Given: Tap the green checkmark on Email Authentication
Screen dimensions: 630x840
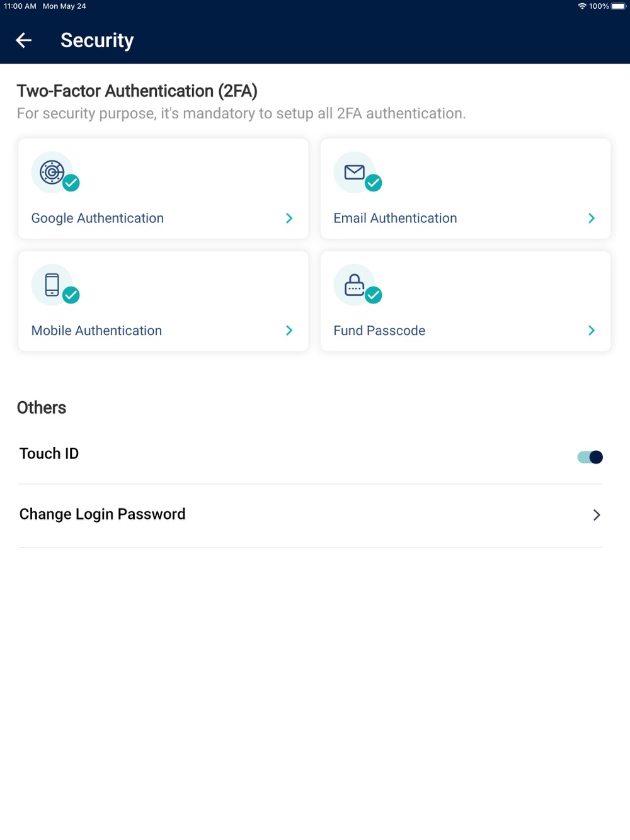Looking at the screenshot, I should [374, 183].
